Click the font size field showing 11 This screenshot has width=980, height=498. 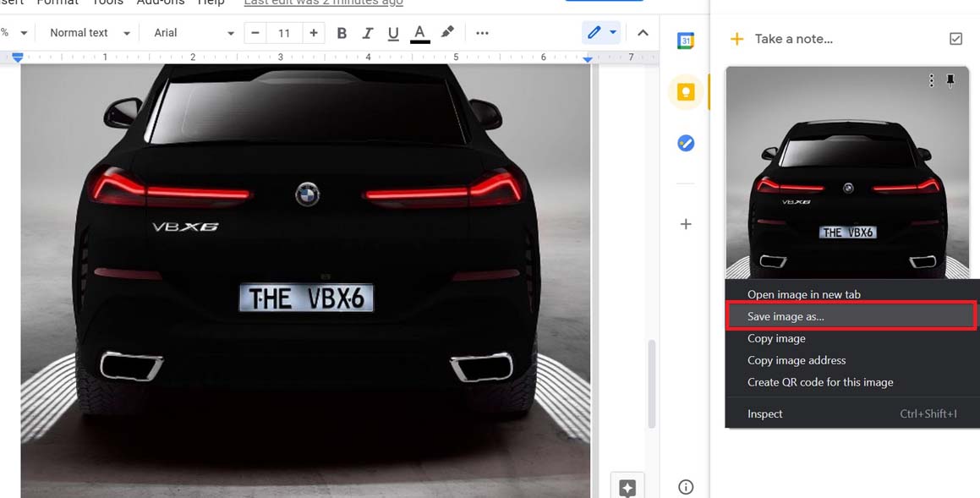coord(284,33)
